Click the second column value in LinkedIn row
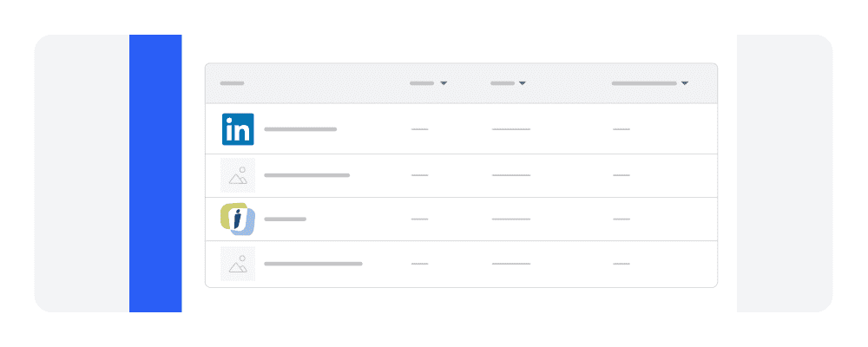Screen dimensions: 868x347 [419, 129]
